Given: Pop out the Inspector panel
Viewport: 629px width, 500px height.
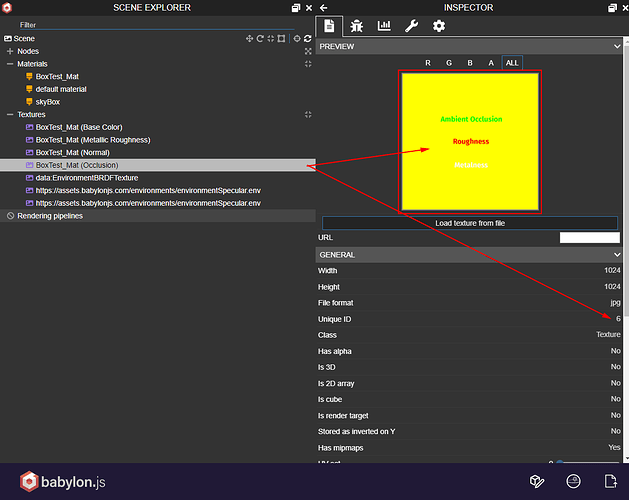Looking at the screenshot, I should coord(612,8).
